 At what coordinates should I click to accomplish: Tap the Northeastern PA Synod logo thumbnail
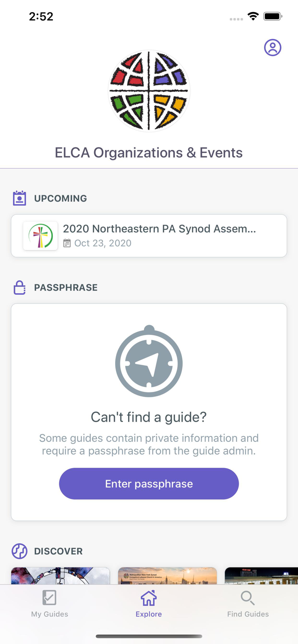pos(40,236)
